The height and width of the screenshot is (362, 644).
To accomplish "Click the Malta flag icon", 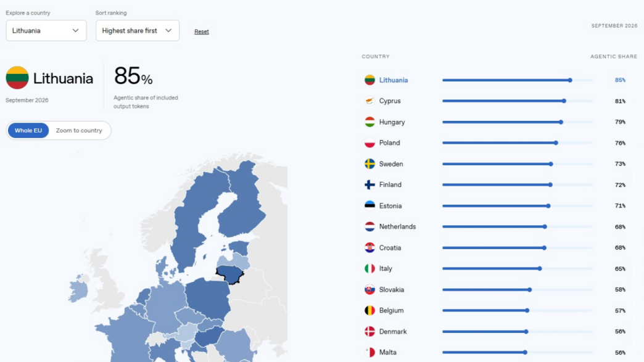I will [x=369, y=352].
